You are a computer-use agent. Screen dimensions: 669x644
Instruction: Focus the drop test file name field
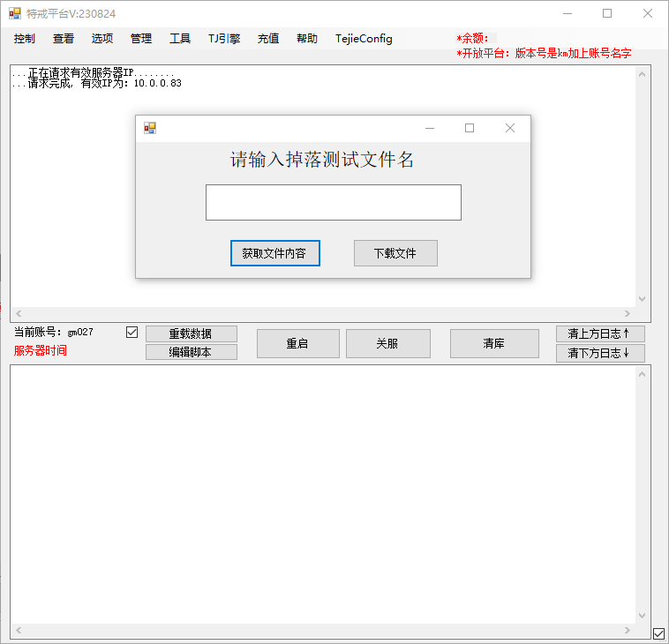(333, 202)
